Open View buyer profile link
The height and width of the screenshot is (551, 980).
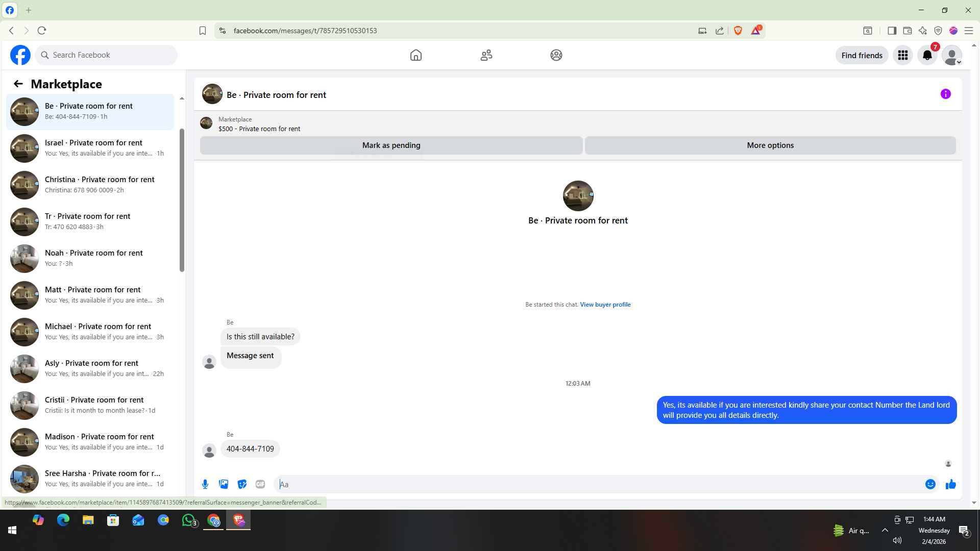(x=605, y=305)
